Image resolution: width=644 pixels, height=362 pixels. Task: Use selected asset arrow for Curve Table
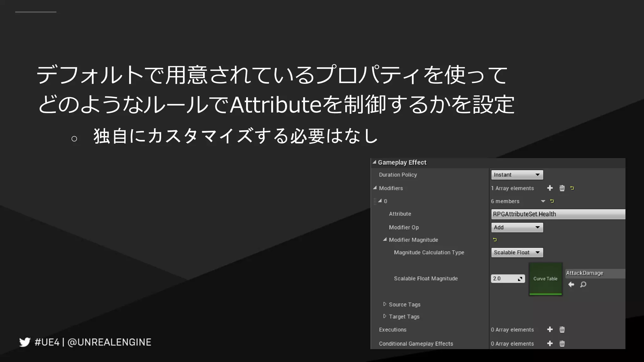point(571,284)
